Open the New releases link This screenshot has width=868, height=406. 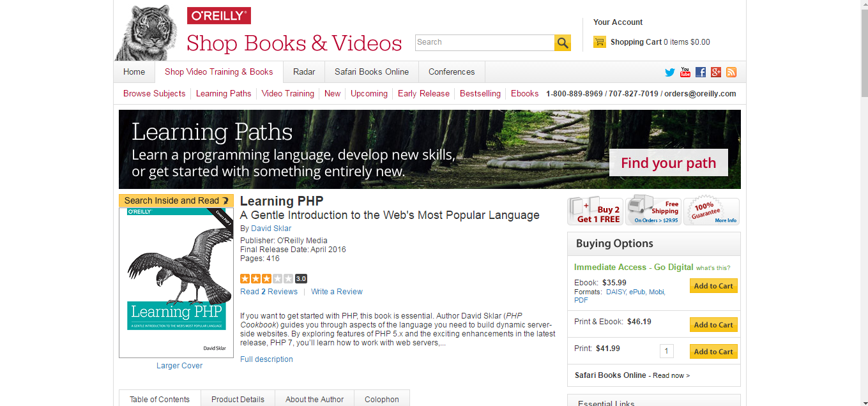333,93
